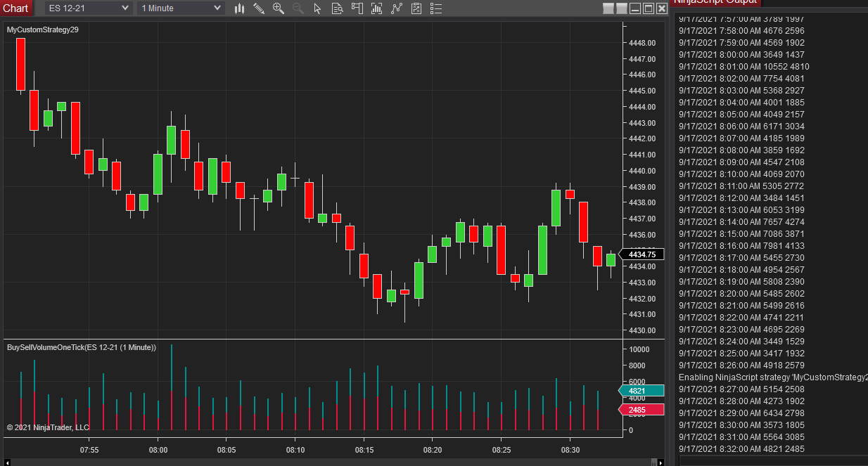Open the chart Properties list icon

[436, 8]
